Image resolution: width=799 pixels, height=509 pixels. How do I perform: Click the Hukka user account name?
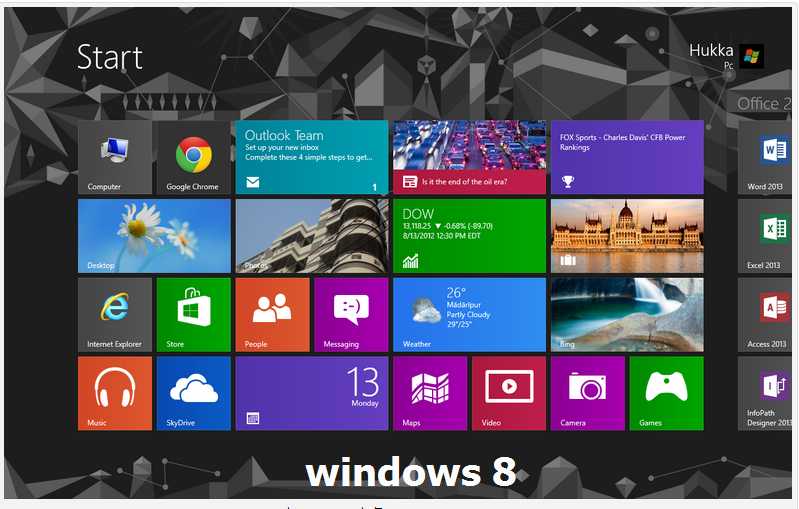pos(711,50)
